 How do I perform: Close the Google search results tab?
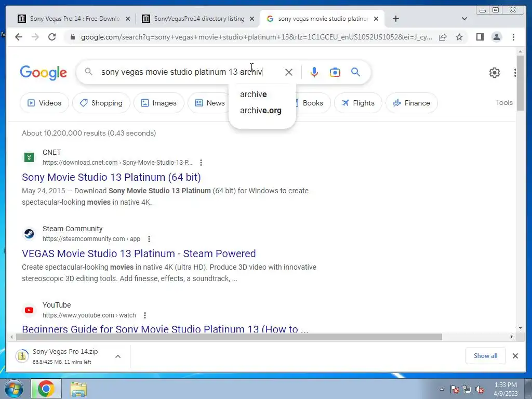coord(376,19)
